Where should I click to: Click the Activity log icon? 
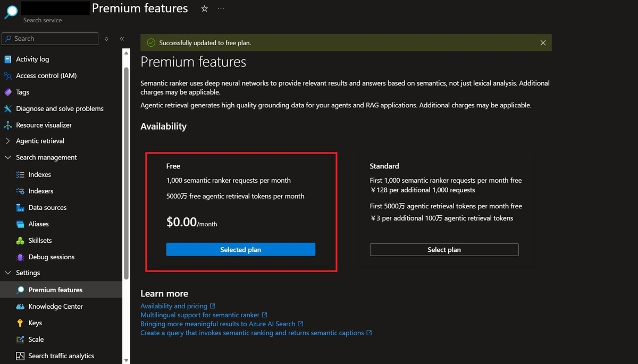pyautogui.click(x=7, y=60)
